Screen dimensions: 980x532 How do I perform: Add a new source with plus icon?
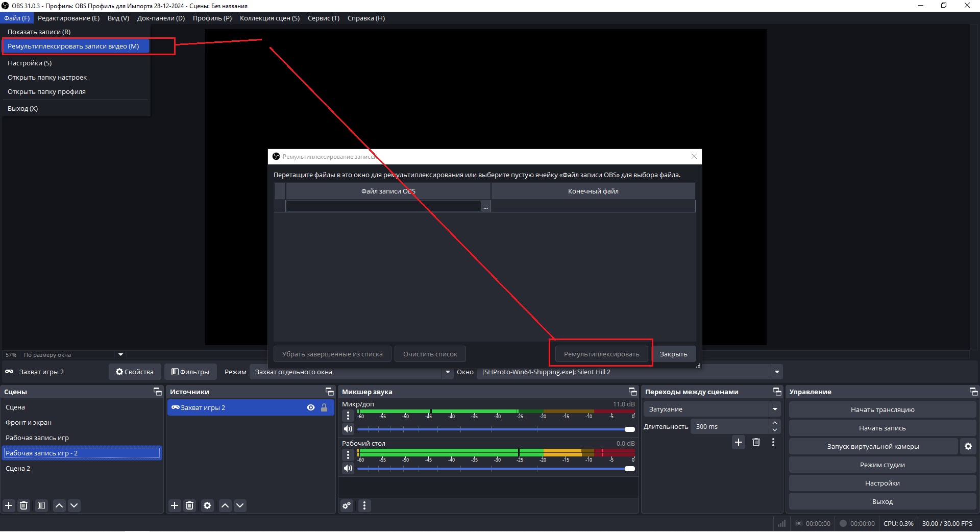point(175,505)
